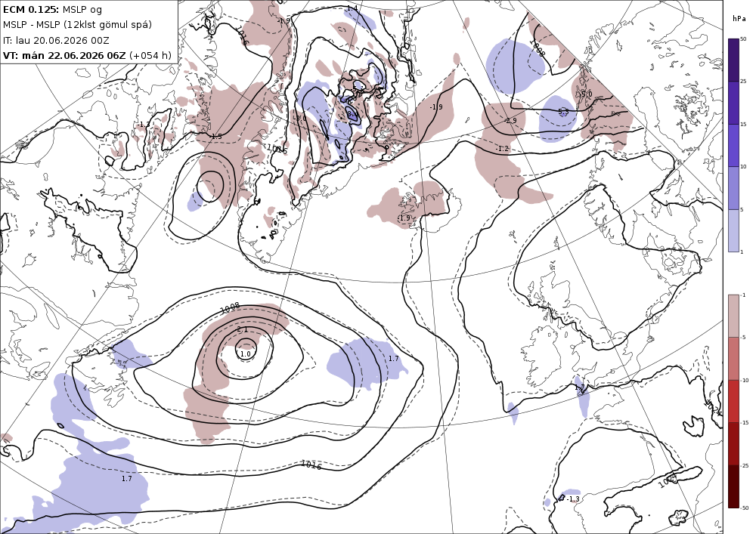Image resolution: width=756 pixels, height=534 pixels.
Task: Click the "-1.2" label in the Norwegian Sea
Action: click(x=502, y=149)
